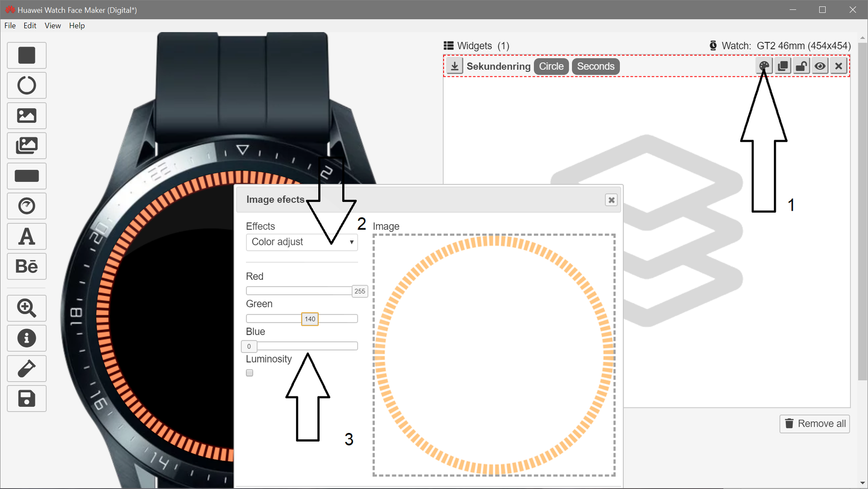Viewport: 868px width, 489px height.
Task: Select the rectangle widget tool
Action: (27, 55)
